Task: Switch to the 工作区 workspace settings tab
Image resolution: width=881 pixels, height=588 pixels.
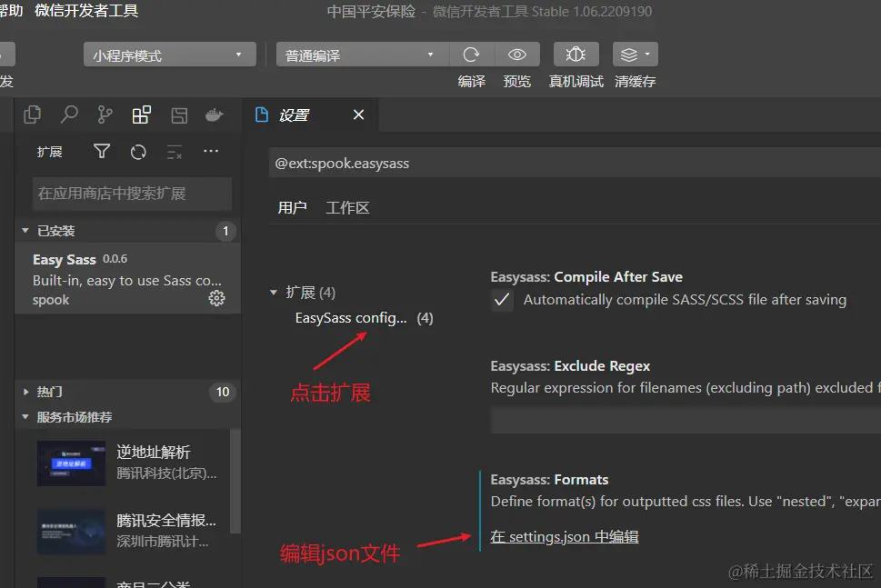Action: [348, 208]
